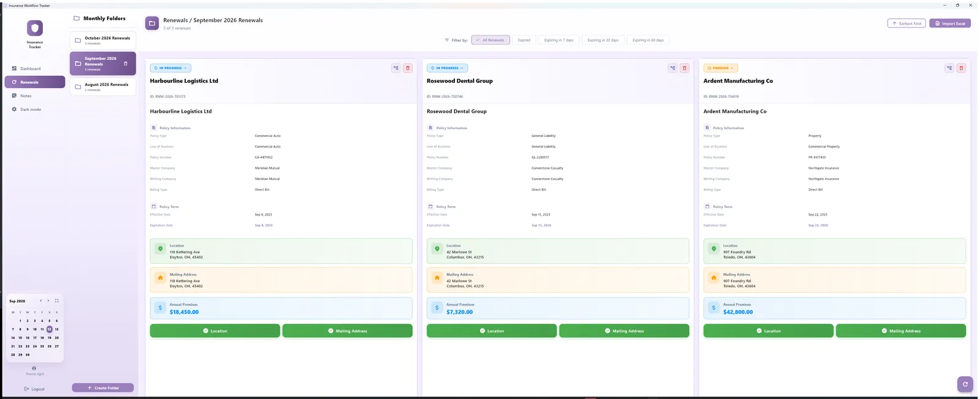
Task: Click the Harbourline Annual Premium dollar icon
Action: tap(160, 308)
